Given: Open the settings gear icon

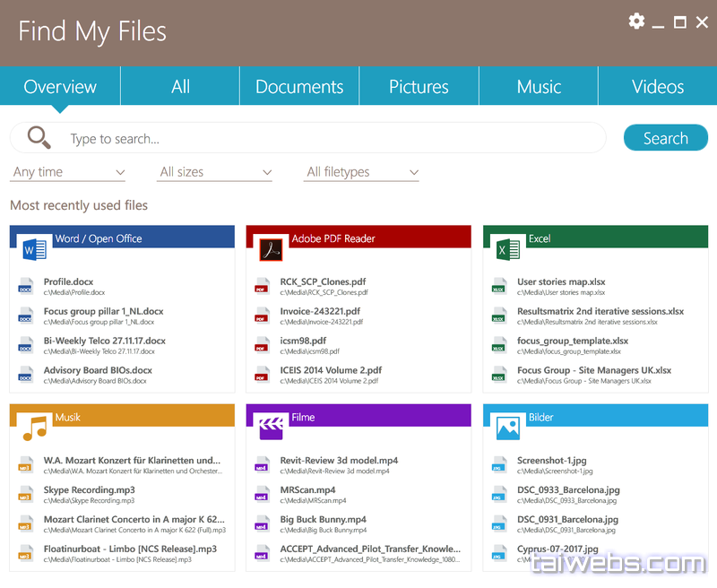Looking at the screenshot, I should 636,22.
